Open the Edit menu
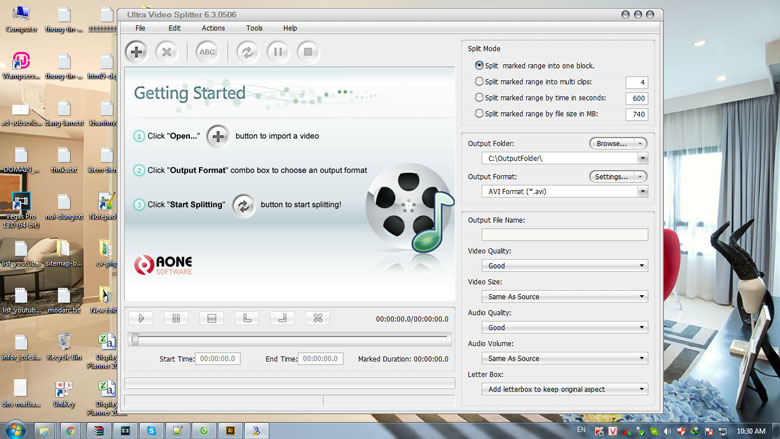 pyautogui.click(x=175, y=28)
